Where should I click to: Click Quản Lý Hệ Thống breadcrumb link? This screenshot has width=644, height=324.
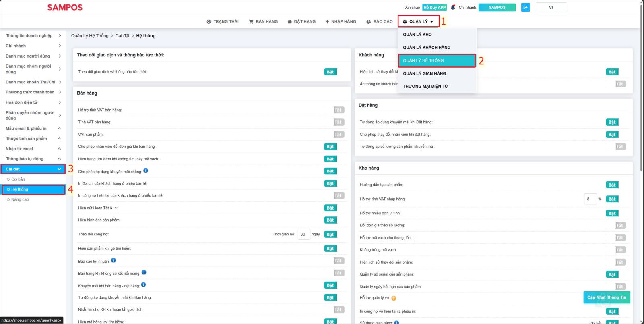pos(90,36)
